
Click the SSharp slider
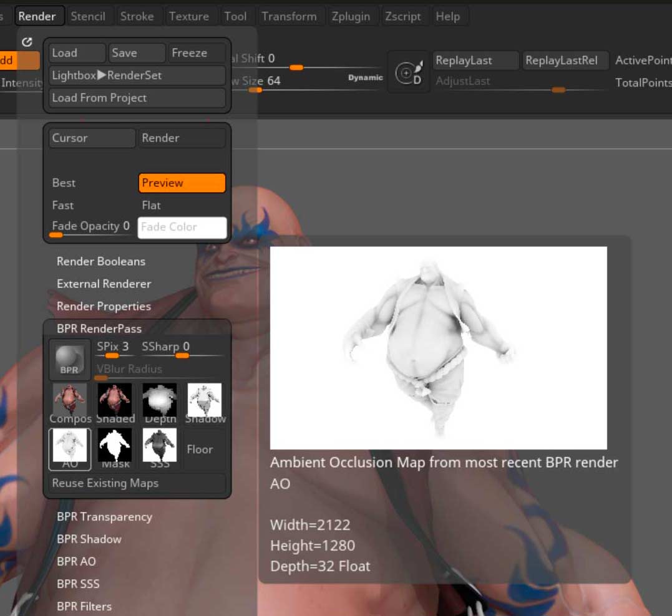[182, 349]
